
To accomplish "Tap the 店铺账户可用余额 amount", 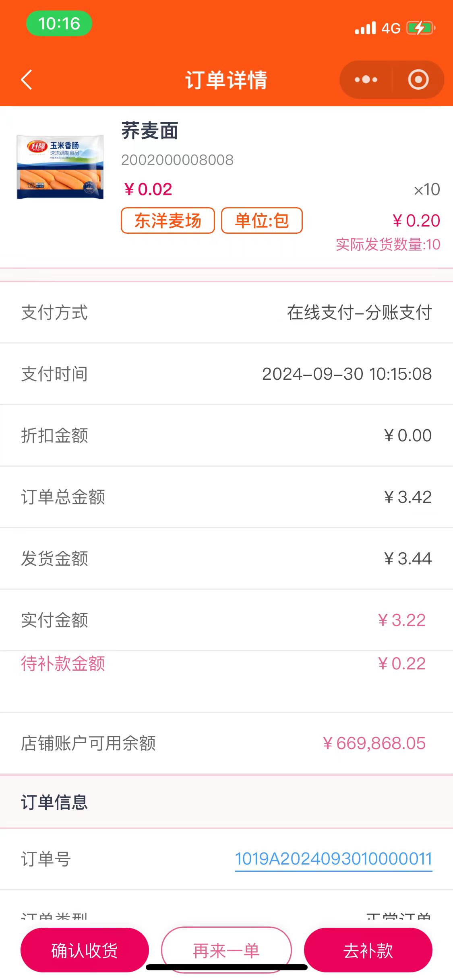I will (x=374, y=743).
